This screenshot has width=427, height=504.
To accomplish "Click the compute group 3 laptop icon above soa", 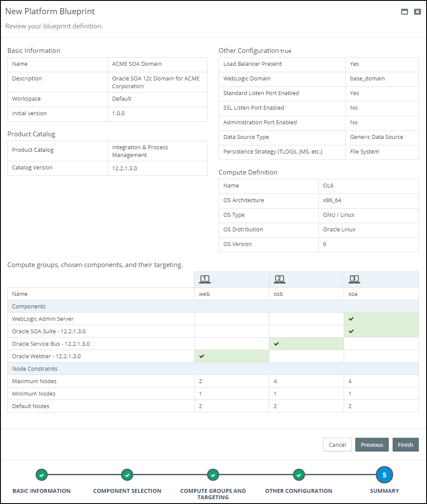I will coord(354,279).
